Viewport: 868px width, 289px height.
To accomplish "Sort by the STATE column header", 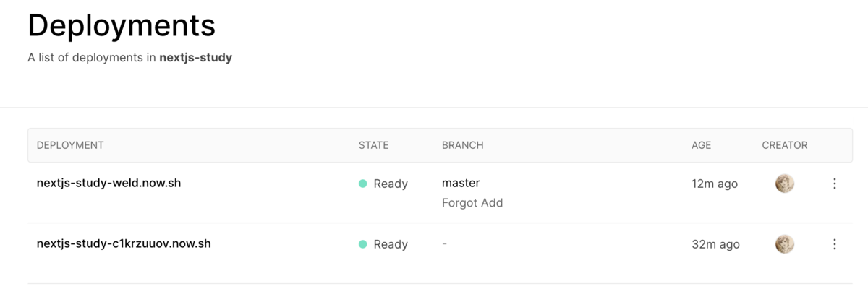I will [x=374, y=145].
